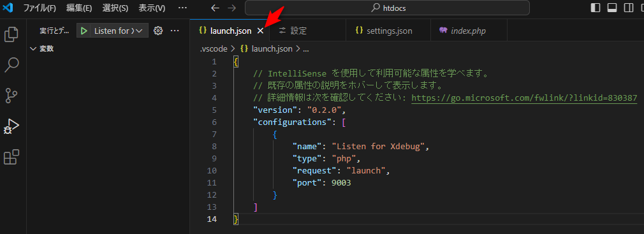Click the "name" key on line 8

click(307, 146)
